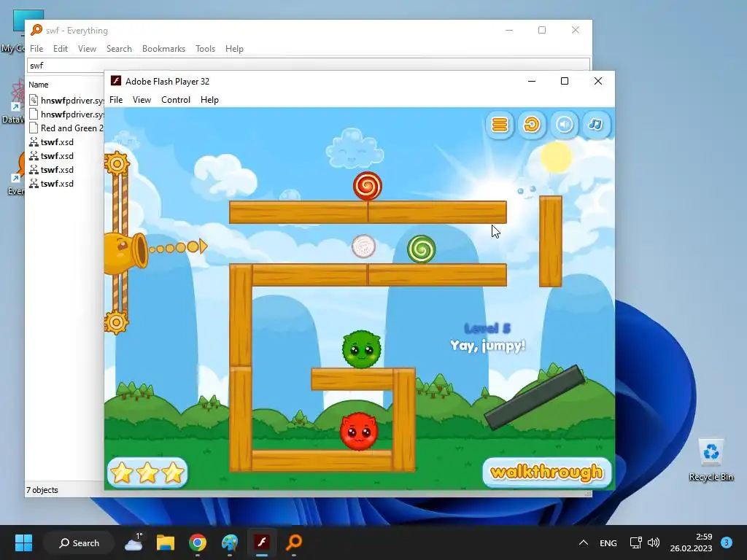Click the red swirl candy
This screenshot has width=747, height=560.
pyautogui.click(x=368, y=186)
